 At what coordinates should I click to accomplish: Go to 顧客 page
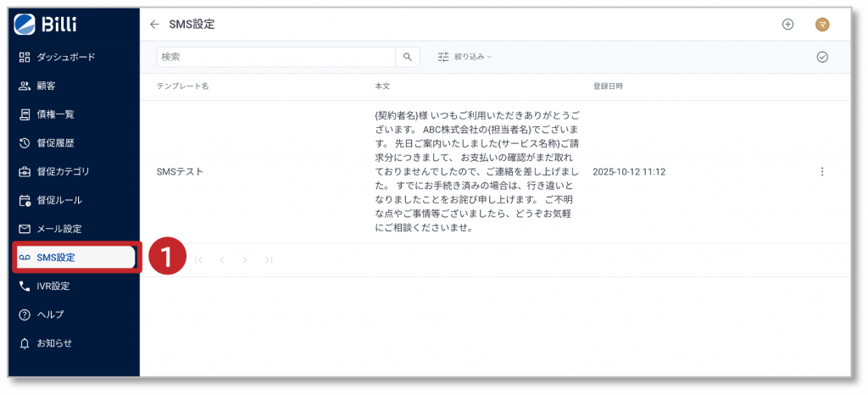tap(47, 86)
